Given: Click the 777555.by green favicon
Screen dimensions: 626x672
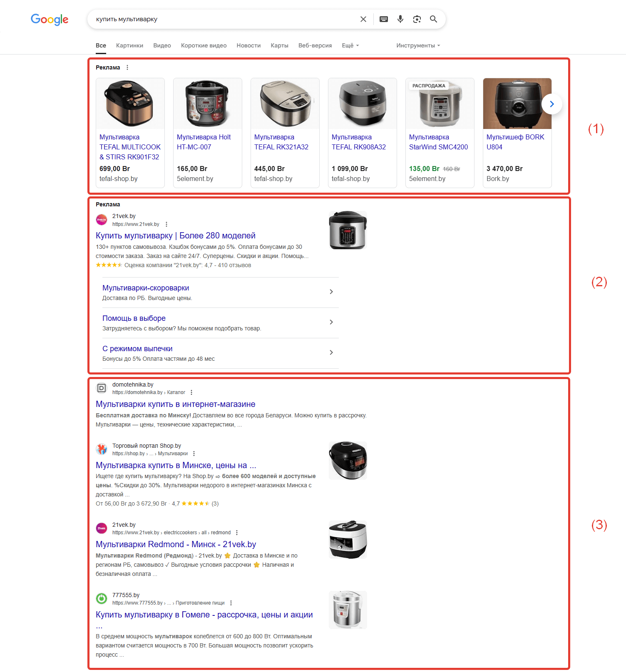Looking at the screenshot, I should (x=102, y=599).
